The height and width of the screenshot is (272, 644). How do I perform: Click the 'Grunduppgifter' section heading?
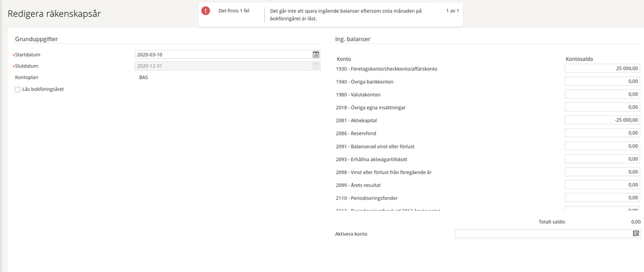[37, 39]
